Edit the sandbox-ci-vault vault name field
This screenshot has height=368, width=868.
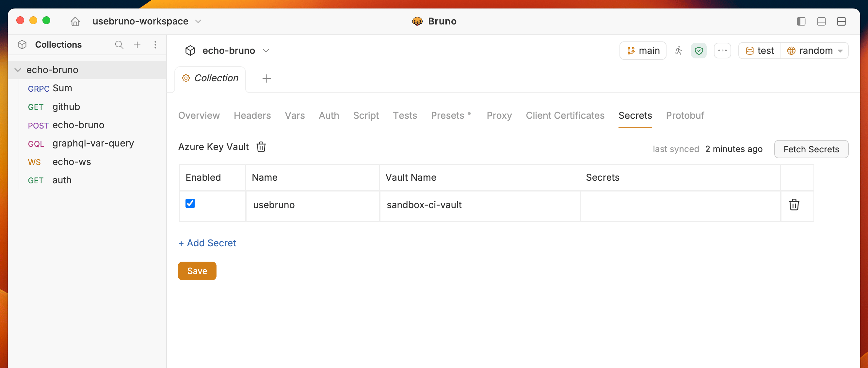(480, 206)
